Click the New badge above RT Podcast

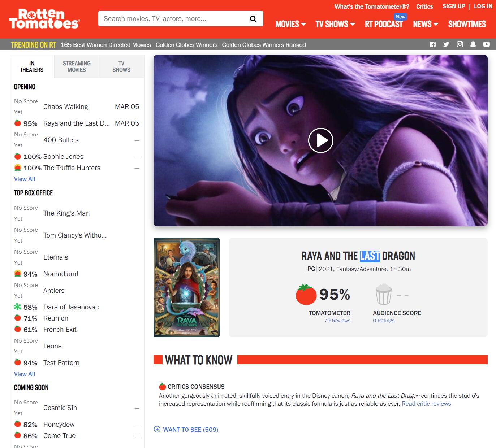click(400, 17)
